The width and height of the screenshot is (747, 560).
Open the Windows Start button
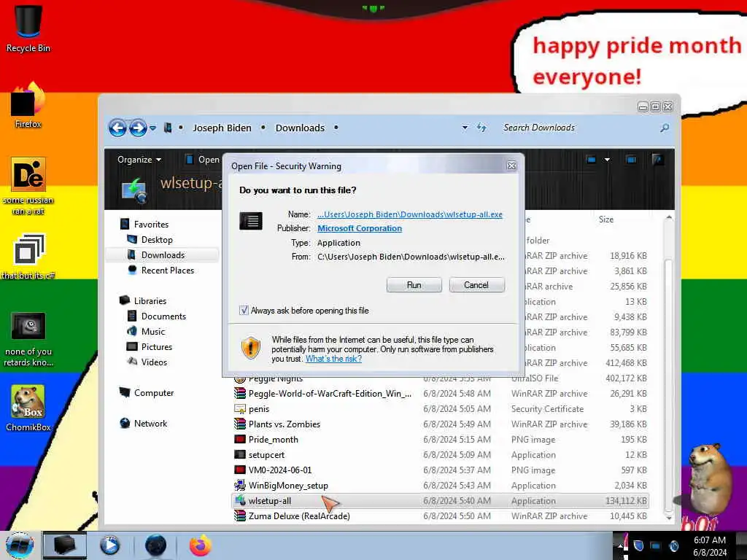click(20, 545)
